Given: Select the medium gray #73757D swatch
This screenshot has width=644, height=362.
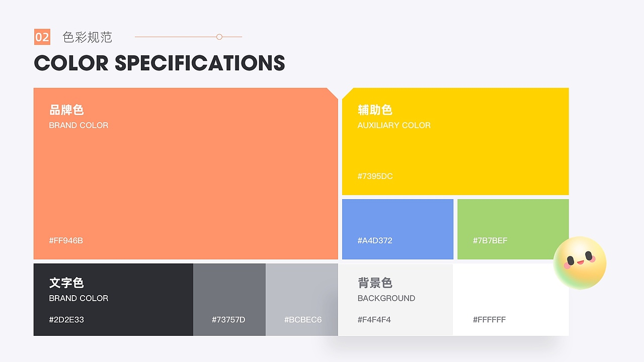Looking at the screenshot, I should (229, 299).
